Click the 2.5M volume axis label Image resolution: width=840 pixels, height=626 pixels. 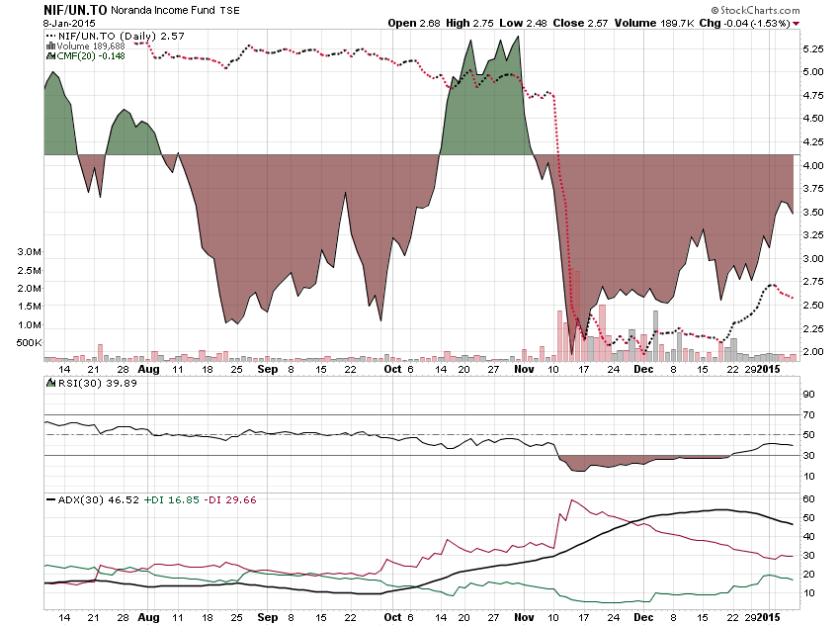tap(30, 270)
